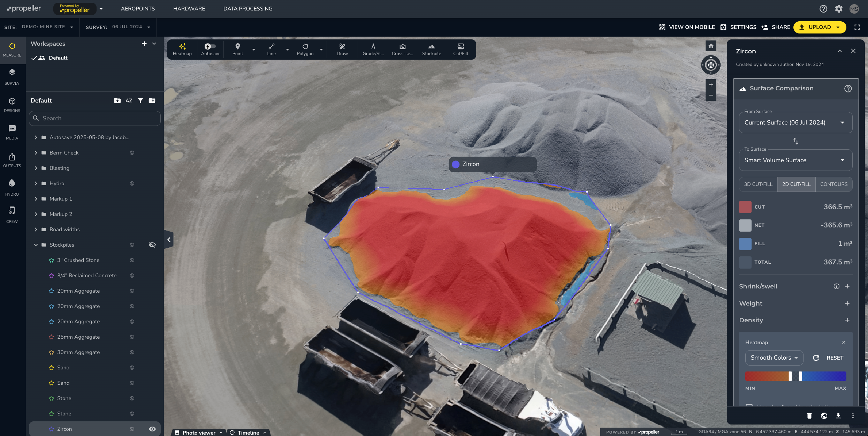This screenshot has width=868, height=436.
Task: Download the Zircon measurement data
Action: click(838, 416)
